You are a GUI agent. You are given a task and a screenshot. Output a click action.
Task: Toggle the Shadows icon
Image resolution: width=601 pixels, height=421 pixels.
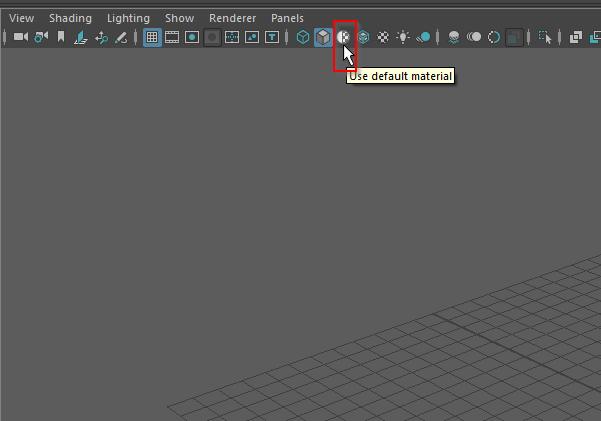pos(423,37)
